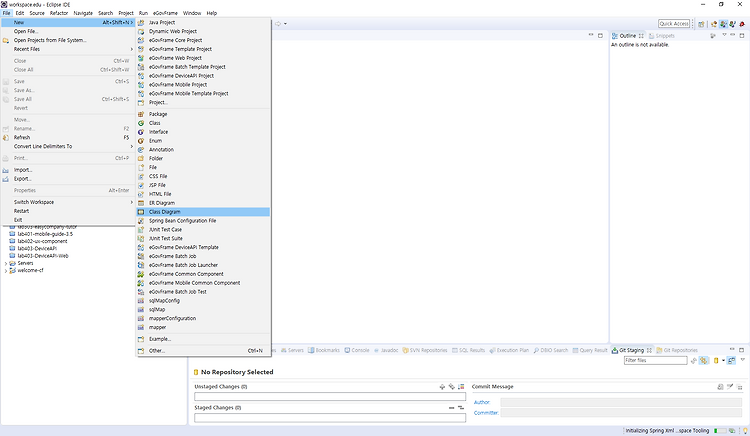Choose Dynamic Web Project entry
This screenshot has width=750, height=436.
[x=203, y=31]
